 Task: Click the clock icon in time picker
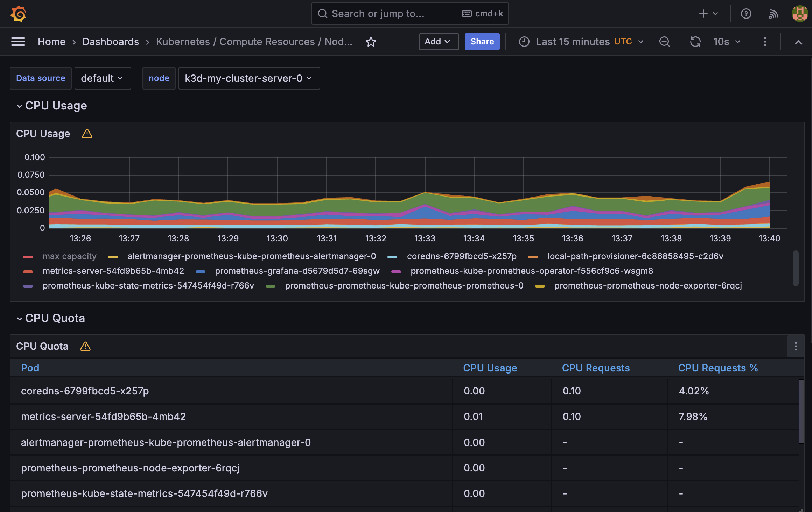tap(524, 42)
